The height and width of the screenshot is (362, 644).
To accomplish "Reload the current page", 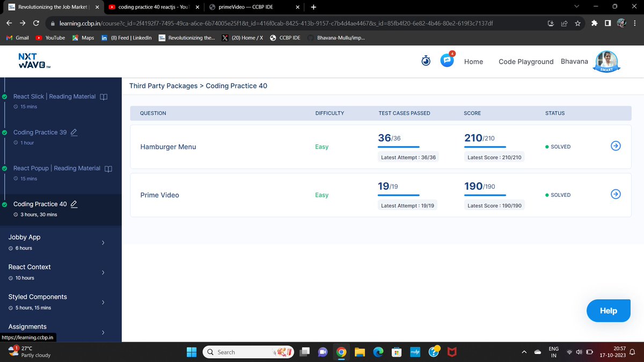I will point(36,23).
